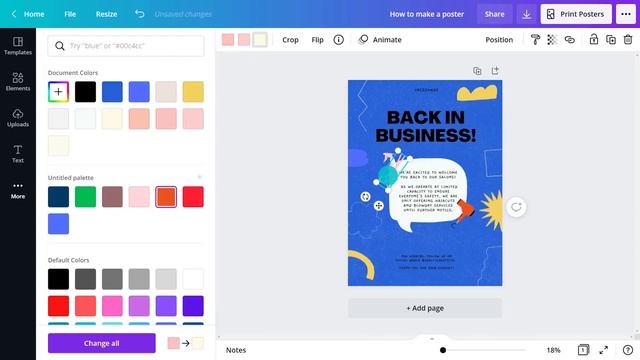This screenshot has height=360, width=640.
Task: Click the undo arrow icon
Action: coord(140,14)
